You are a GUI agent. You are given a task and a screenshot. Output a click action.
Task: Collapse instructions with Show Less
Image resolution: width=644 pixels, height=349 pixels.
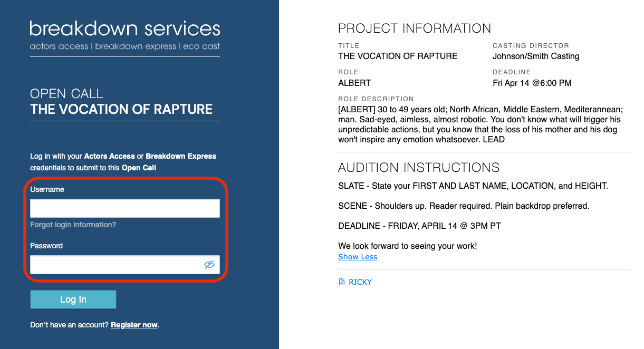click(x=358, y=257)
